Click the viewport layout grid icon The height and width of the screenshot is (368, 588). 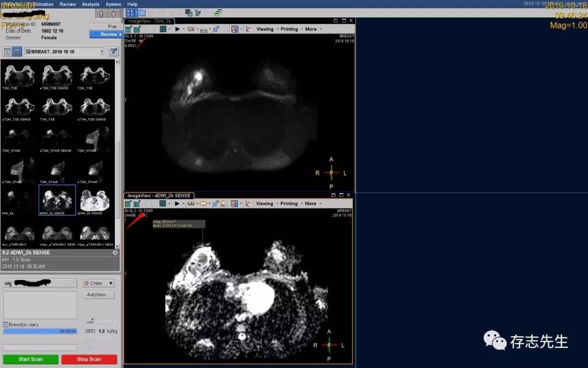130,13
